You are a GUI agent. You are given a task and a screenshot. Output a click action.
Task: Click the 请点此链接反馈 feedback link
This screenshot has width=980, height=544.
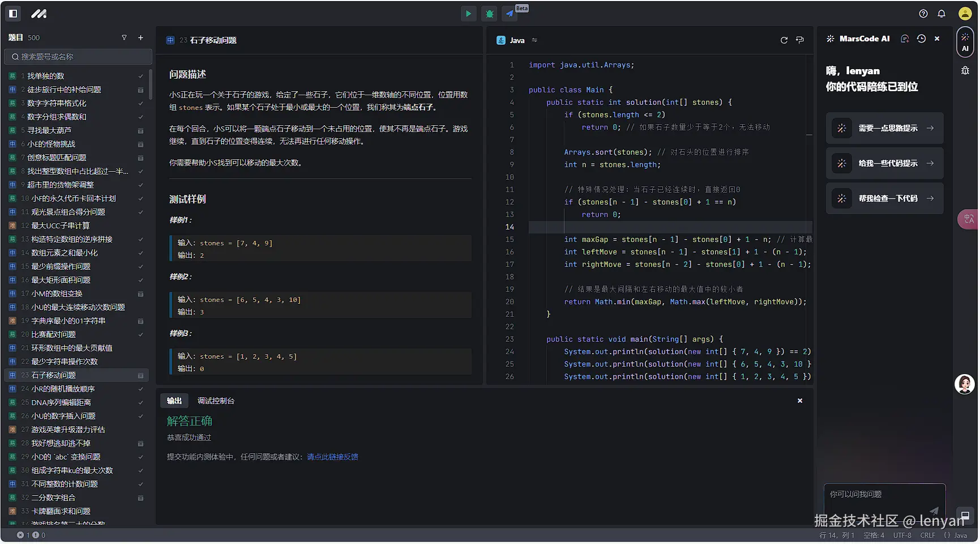point(332,457)
